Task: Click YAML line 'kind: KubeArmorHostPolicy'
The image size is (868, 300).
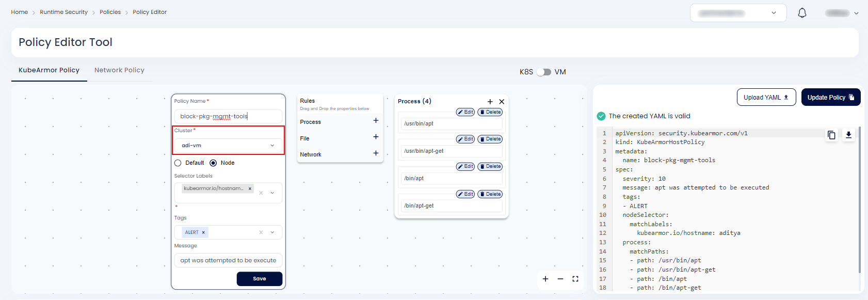Action: pyautogui.click(x=660, y=142)
